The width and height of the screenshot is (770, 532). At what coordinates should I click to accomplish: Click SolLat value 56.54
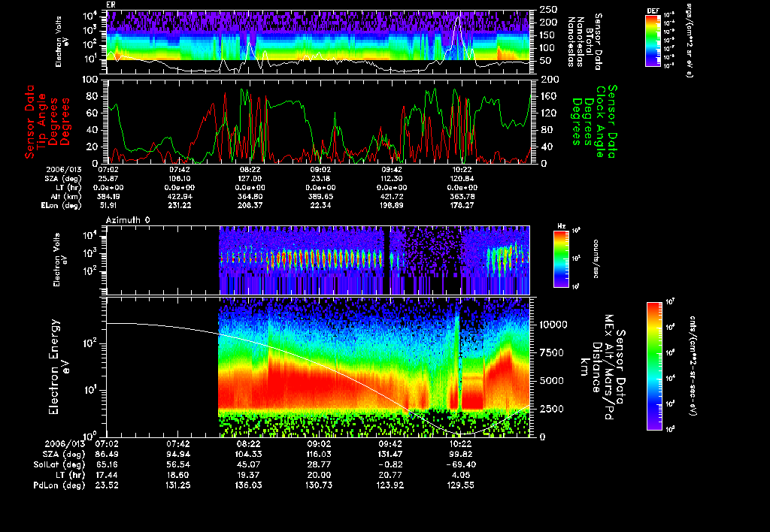pos(177,464)
